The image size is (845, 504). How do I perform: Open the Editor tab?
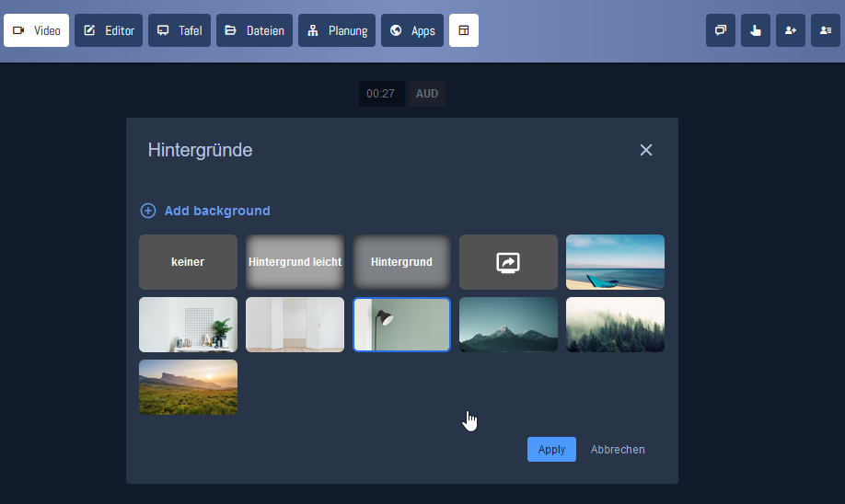pos(109,30)
